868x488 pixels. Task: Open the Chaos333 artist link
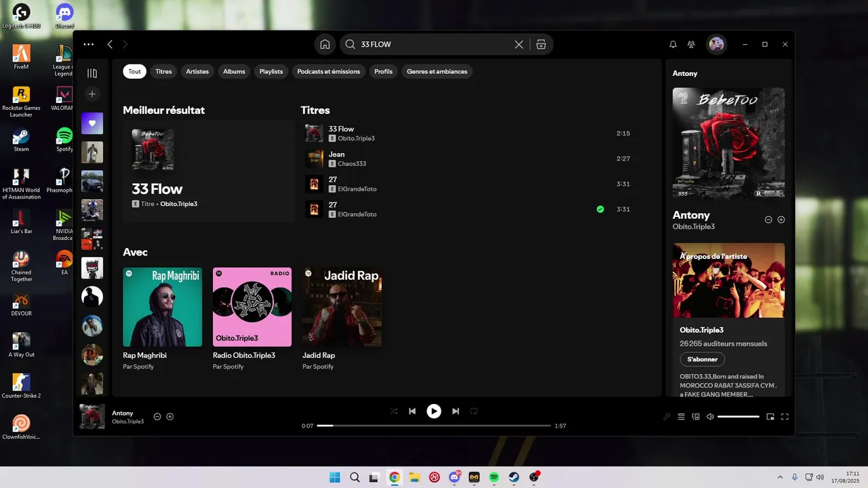click(352, 163)
